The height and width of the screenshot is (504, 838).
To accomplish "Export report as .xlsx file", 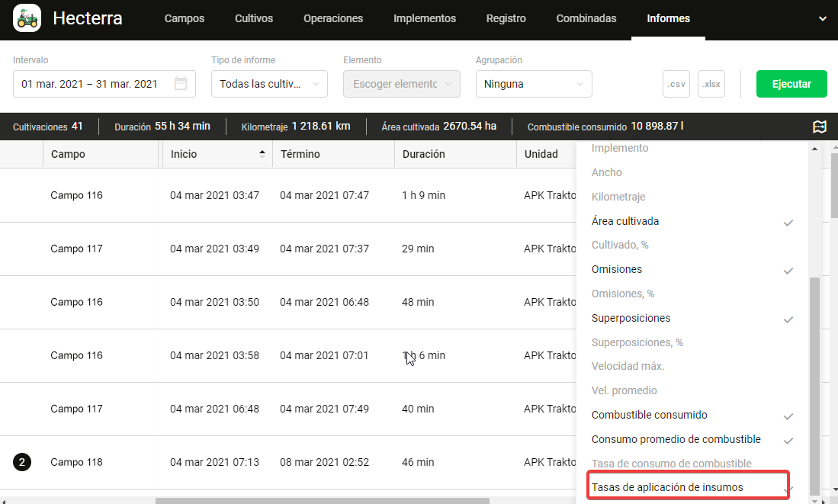I will [711, 84].
